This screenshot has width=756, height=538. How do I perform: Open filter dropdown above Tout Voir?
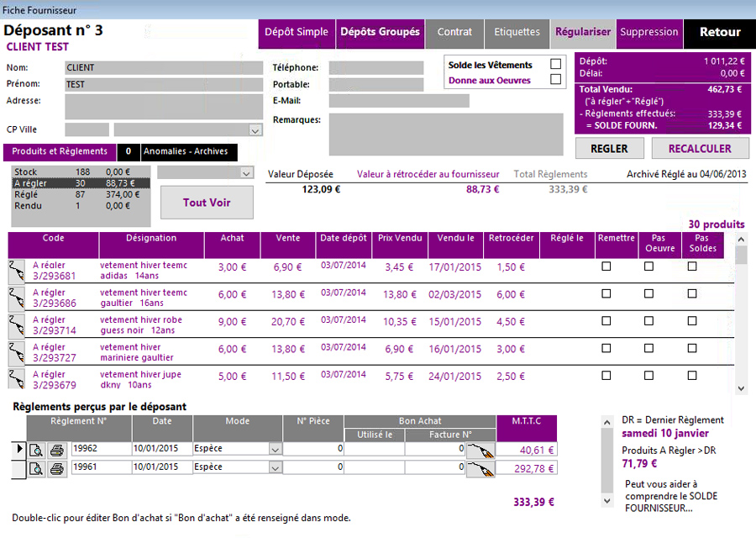(x=246, y=172)
